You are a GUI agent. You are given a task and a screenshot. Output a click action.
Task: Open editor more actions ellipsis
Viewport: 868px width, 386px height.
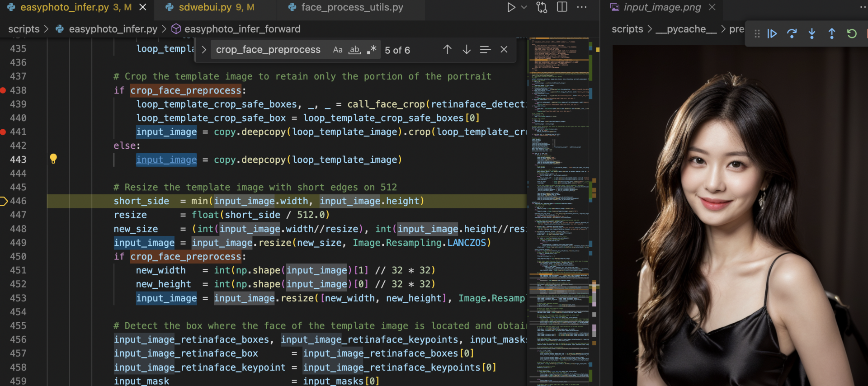point(582,7)
